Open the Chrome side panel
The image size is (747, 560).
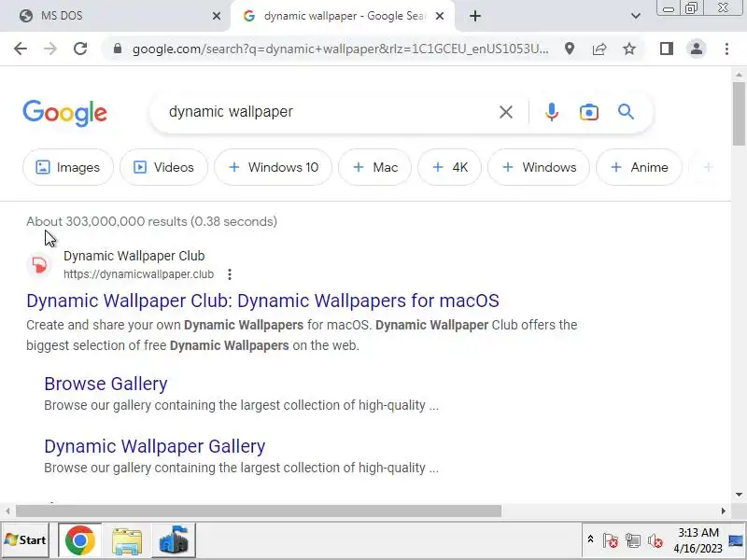tap(667, 49)
